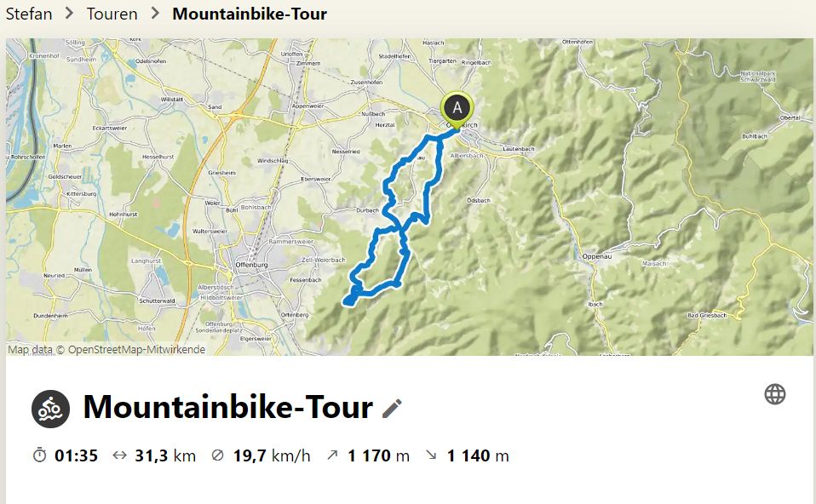Click Offenburg city label on the map
The image size is (816, 504).
251,265
